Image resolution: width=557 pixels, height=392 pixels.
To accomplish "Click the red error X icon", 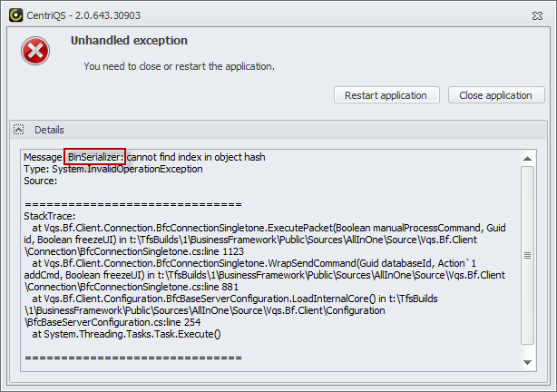I will coord(36,53).
